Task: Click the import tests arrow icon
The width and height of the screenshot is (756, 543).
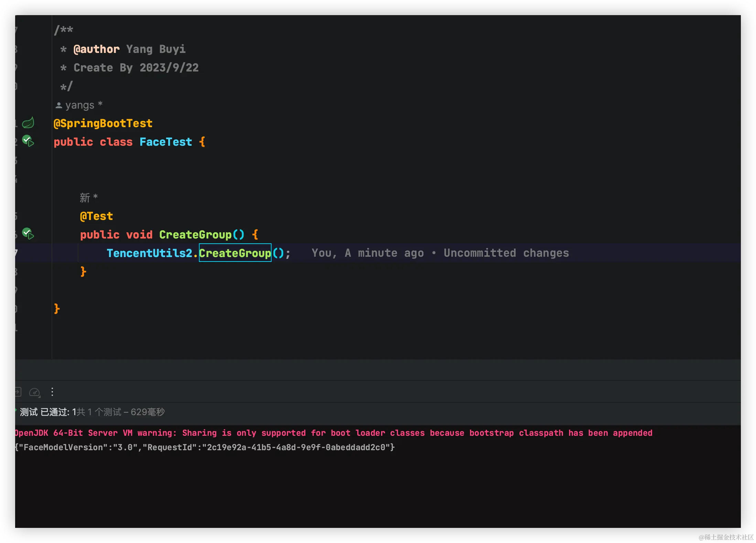Action: [x=18, y=392]
